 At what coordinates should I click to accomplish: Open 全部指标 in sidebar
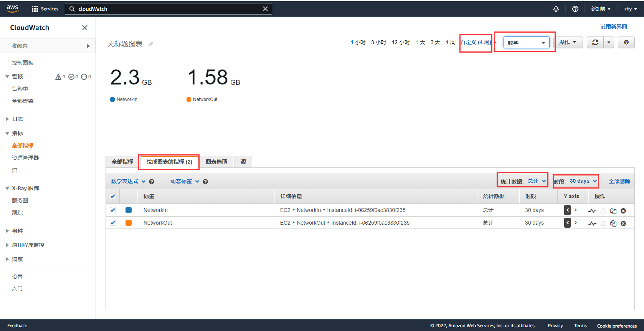tap(23, 146)
